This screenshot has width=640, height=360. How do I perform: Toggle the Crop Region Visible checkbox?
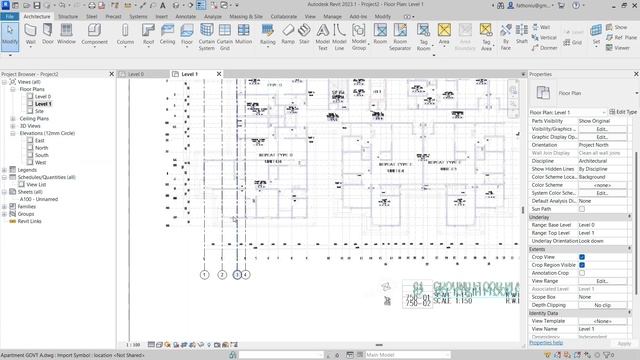pyautogui.click(x=582, y=265)
